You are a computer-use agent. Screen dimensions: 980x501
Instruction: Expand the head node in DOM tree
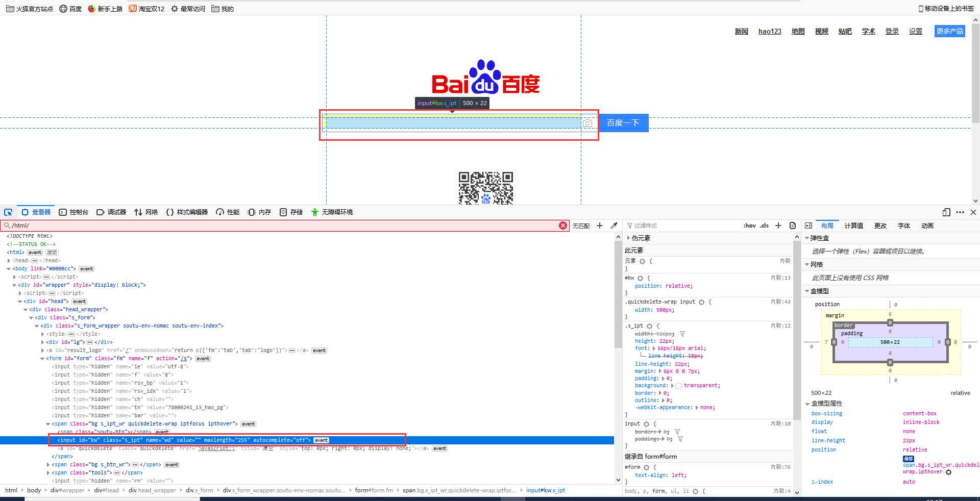tap(9, 261)
